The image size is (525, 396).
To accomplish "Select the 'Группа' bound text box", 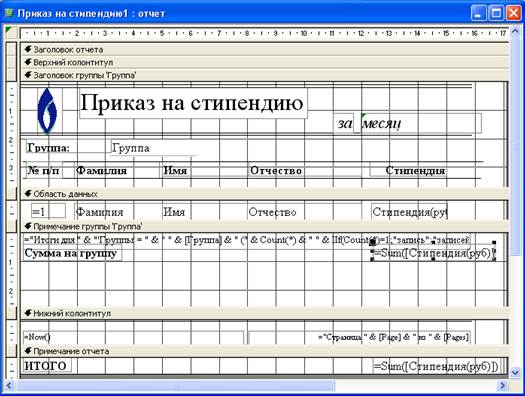I will tap(153, 148).
